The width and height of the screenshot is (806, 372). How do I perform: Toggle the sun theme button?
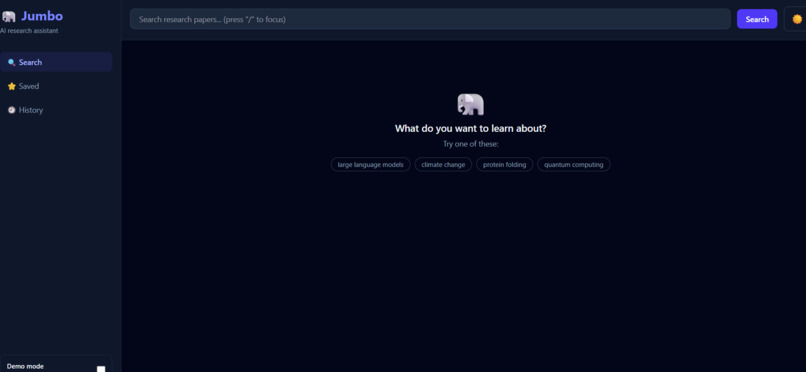pyautogui.click(x=796, y=19)
